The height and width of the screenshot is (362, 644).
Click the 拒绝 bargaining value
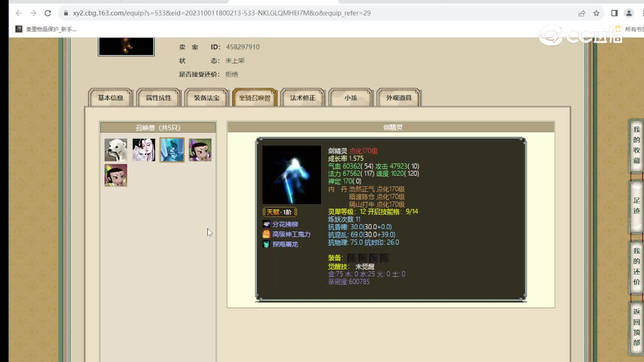click(x=232, y=74)
